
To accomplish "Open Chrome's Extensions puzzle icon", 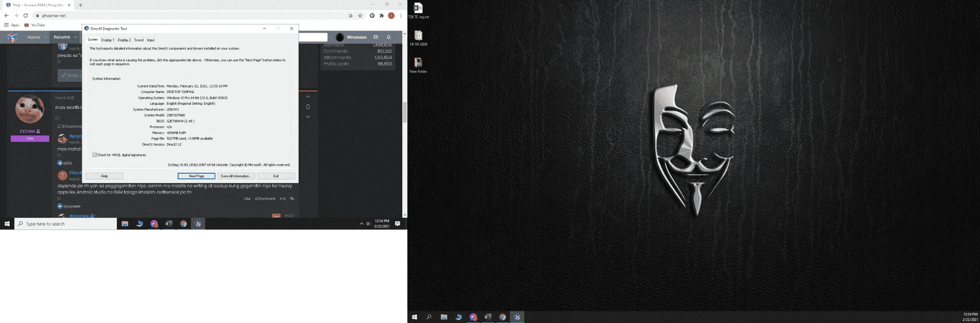I will [381, 15].
